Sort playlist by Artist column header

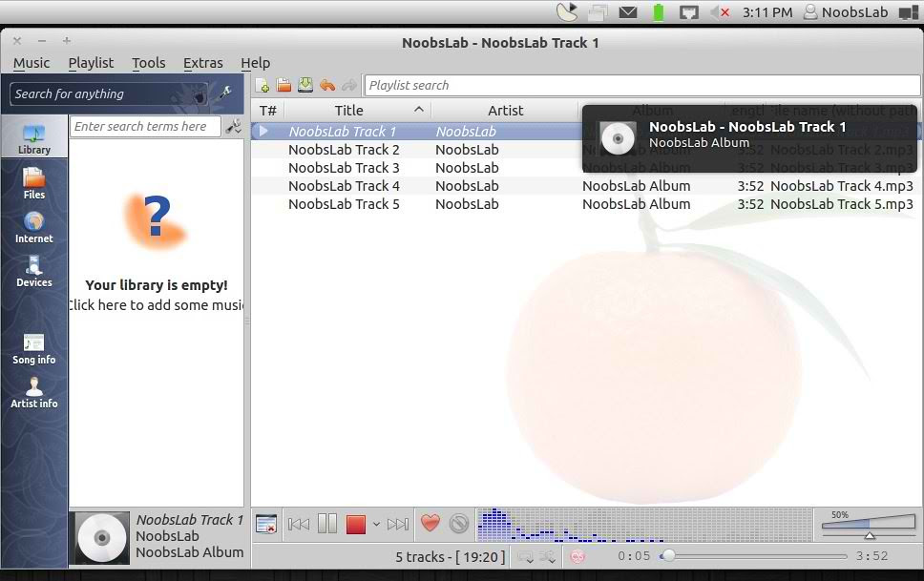(505, 111)
